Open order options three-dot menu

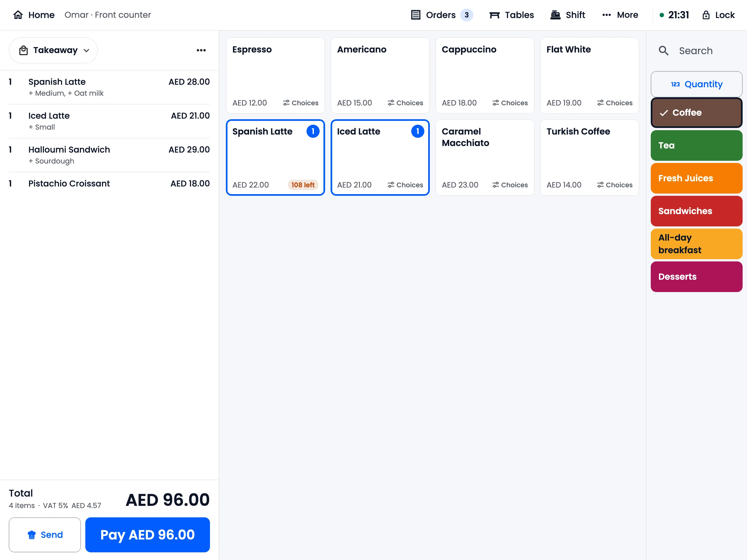coord(201,50)
